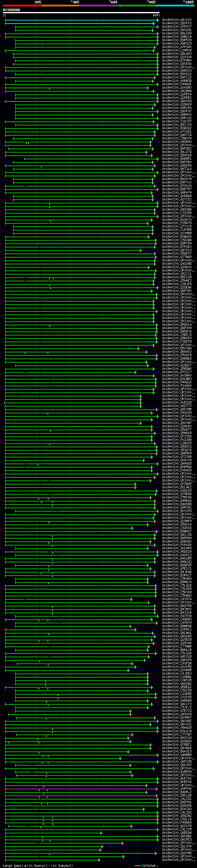This screenshot has width=197, height=868.
Task: Select hit label UniRef100_Q6Y213
Action: tap(177, 250)
